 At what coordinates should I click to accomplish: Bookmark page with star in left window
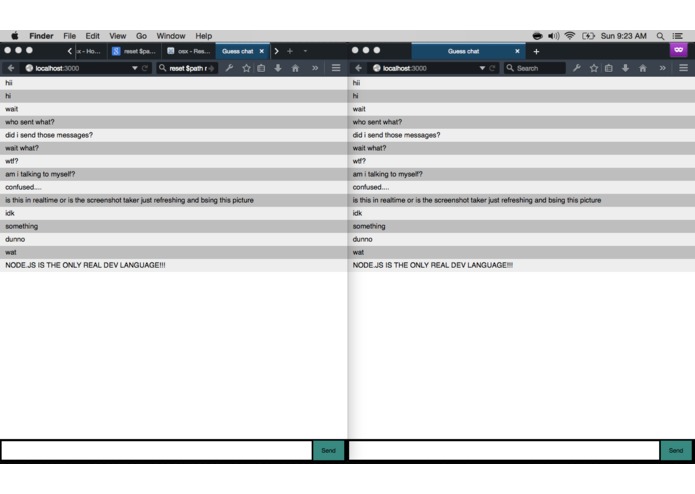pyautogui.click(x=246, y=68)
